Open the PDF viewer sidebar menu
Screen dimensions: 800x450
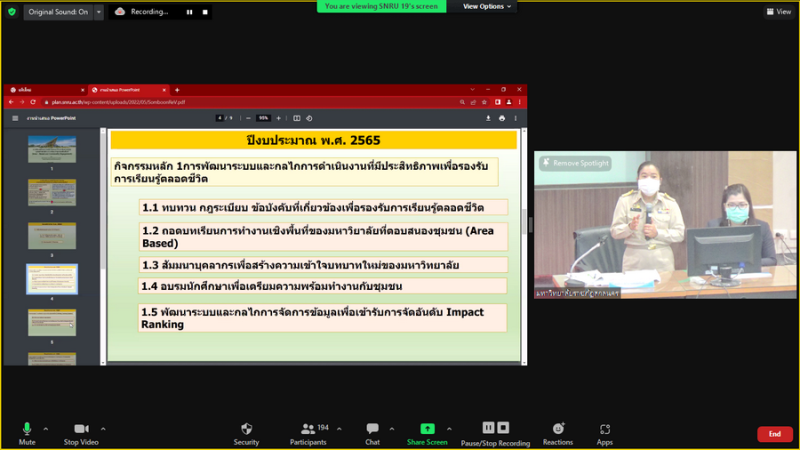pos(15,118)
